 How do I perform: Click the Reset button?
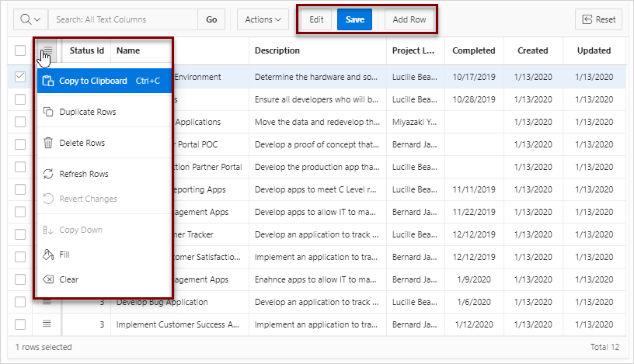(598, 19)
